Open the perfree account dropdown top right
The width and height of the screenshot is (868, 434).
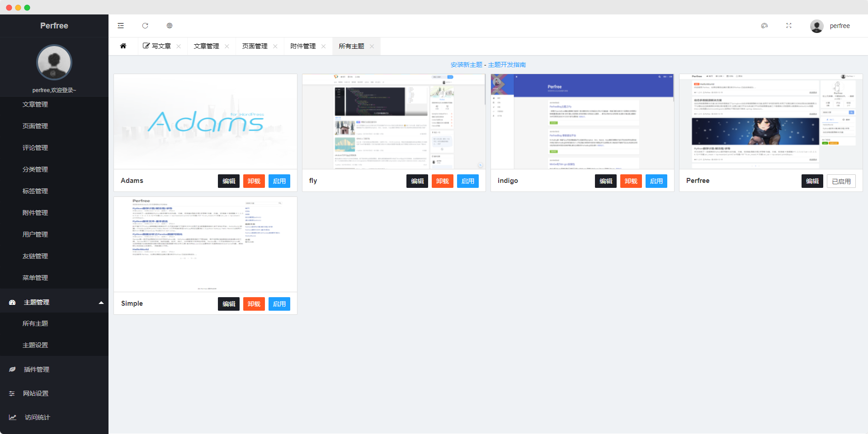coord(840,26)
